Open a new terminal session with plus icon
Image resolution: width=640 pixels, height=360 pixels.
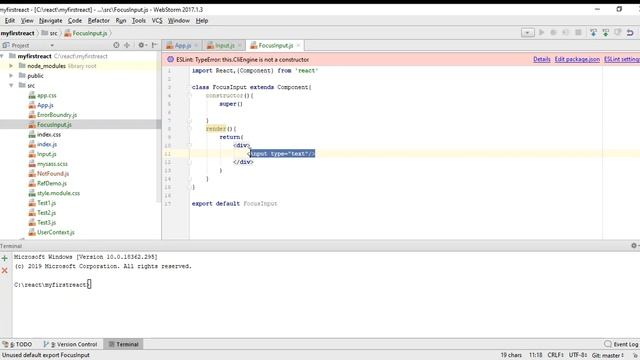point(4,258)
